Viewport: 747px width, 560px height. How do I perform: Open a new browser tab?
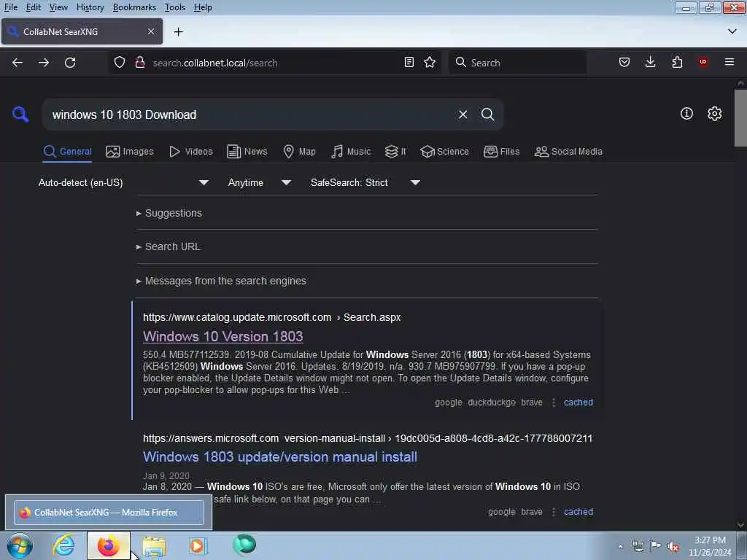point(179,32)
